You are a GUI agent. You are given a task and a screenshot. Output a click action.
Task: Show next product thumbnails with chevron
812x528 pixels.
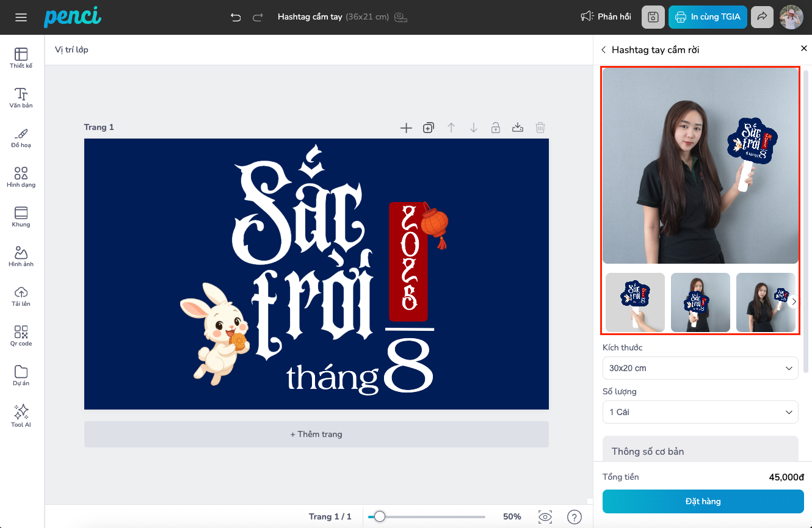pos(794,302)
